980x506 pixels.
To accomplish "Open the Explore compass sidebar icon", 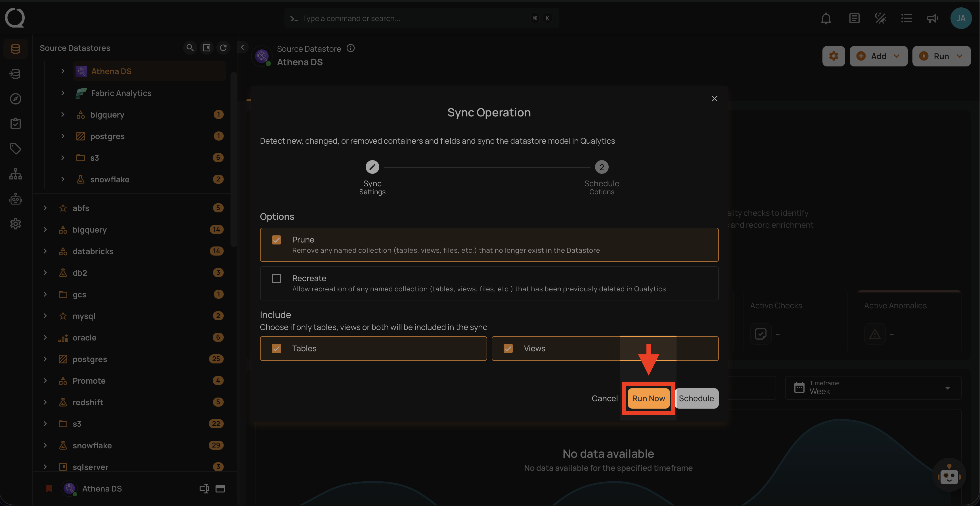I will click(15, 99).
